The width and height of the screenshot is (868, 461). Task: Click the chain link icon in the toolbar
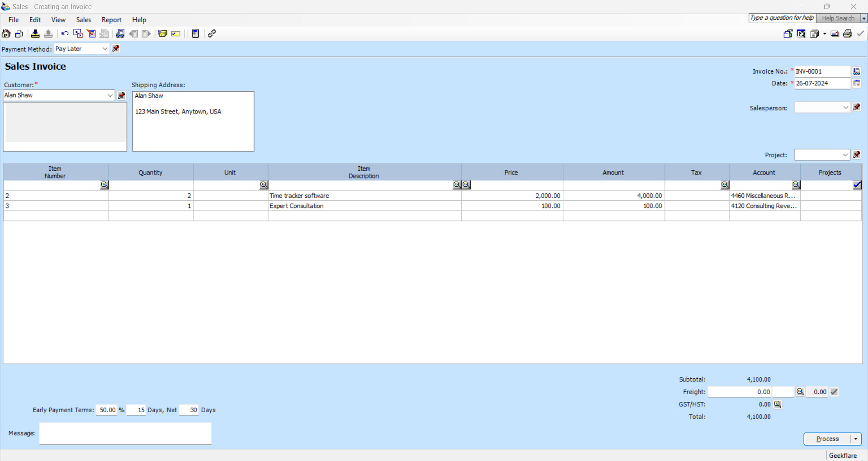212,33
